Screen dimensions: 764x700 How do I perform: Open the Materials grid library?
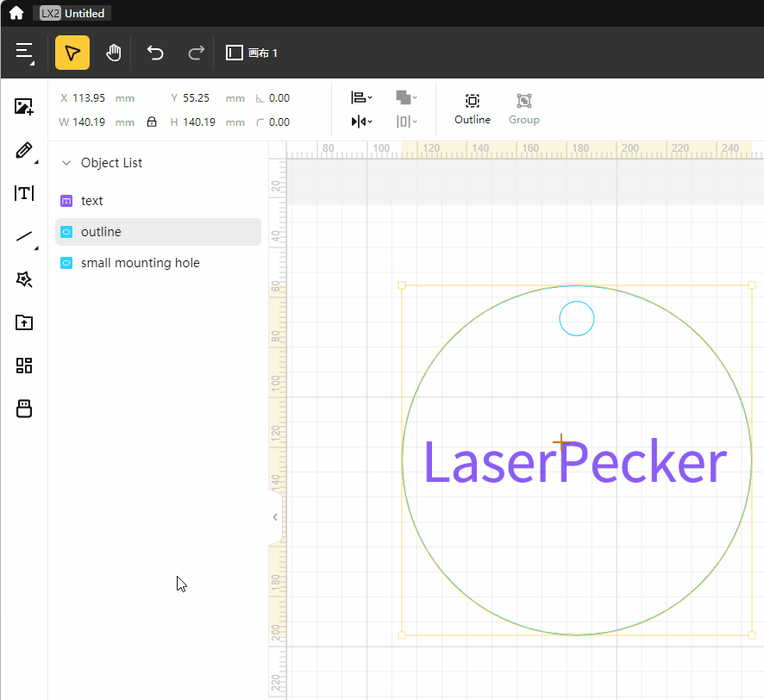tap(24, 366)
